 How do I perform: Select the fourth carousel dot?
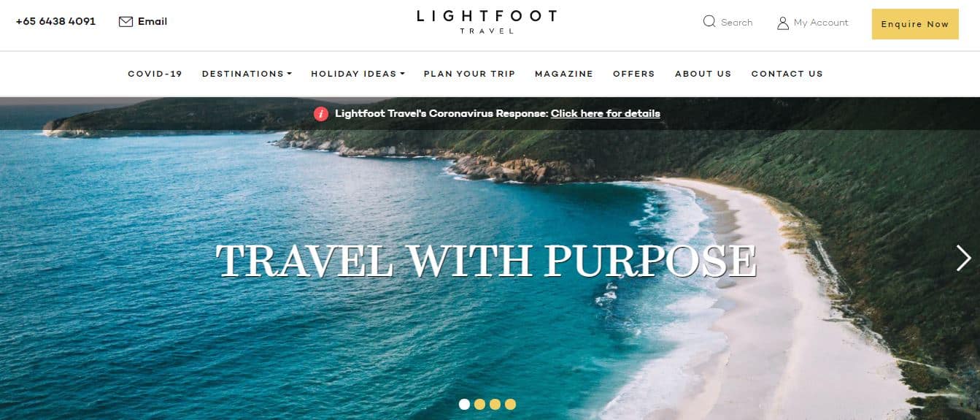pos(510,404)
